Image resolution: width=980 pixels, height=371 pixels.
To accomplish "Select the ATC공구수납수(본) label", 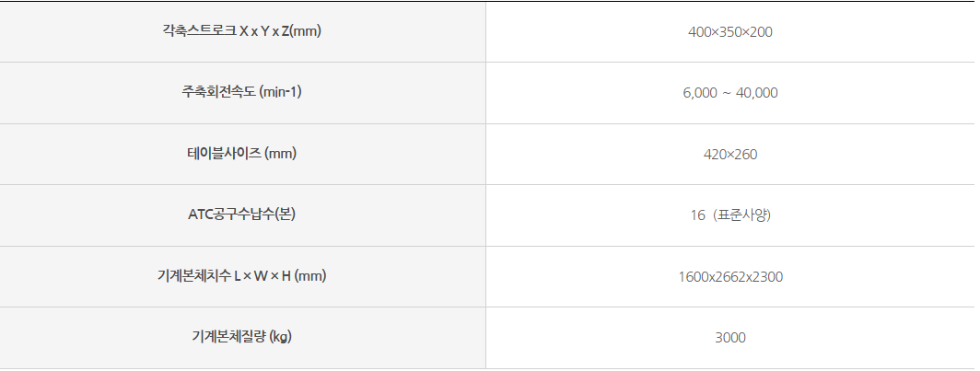I will 241,214.
